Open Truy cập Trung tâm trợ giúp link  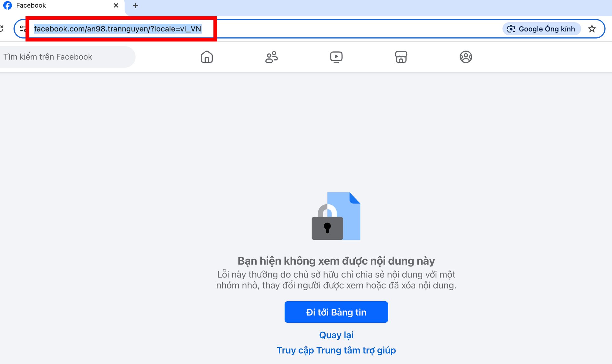click(336, 350)
